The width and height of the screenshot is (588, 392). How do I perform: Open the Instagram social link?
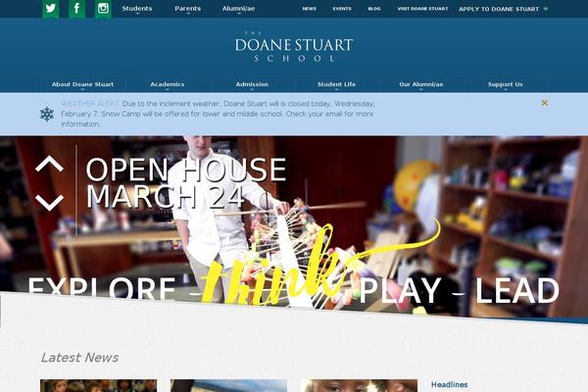pyautogui.click(x=103, y=9)
